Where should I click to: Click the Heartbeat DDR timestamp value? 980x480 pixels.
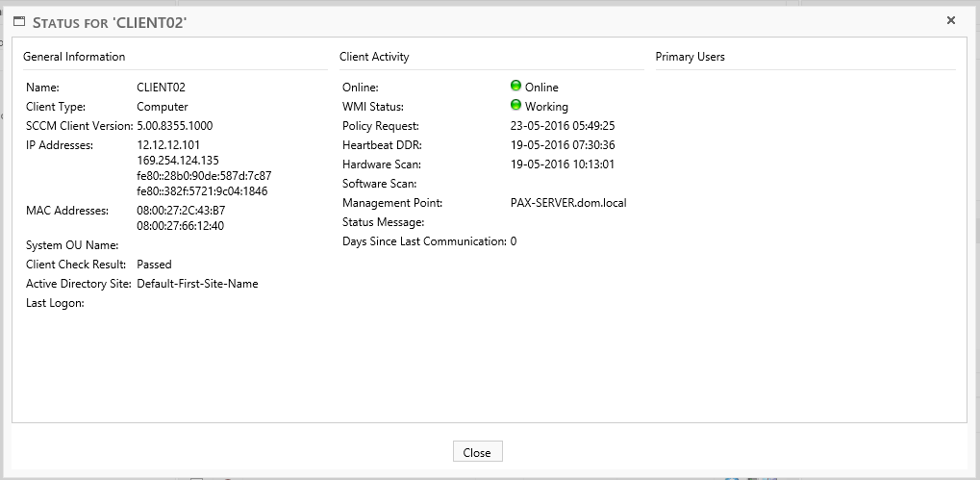point(563,145)
